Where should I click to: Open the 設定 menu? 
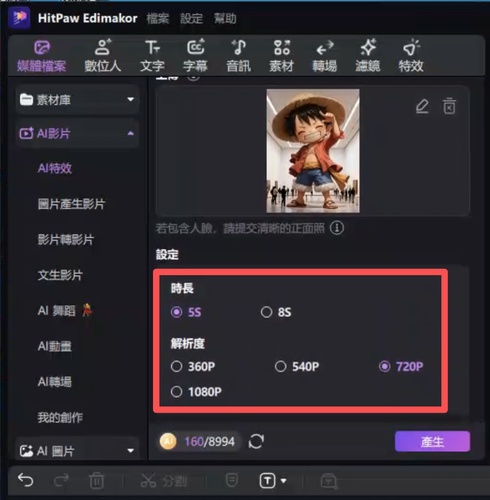pyautogui.click(x=191, y=18)
